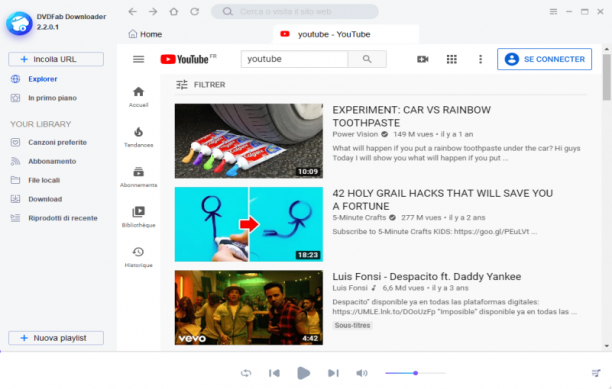Click the YouTube search field containing youtube
This screenshot has width=612, height=389.
294,59
